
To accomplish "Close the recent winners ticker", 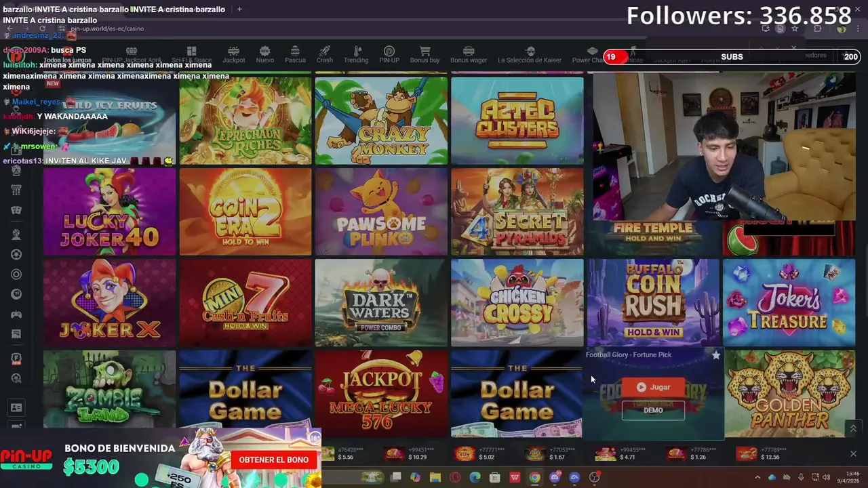I will (x=853, y=453).
